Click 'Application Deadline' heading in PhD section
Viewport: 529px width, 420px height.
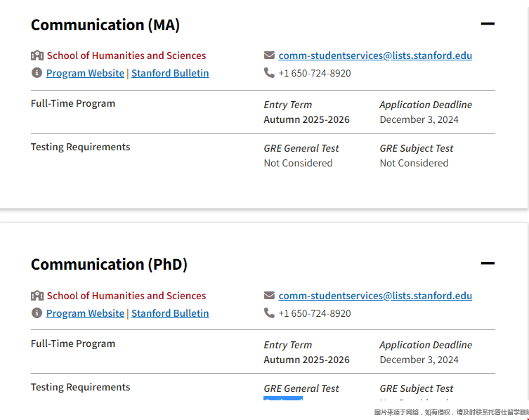(x=426, y=345)
